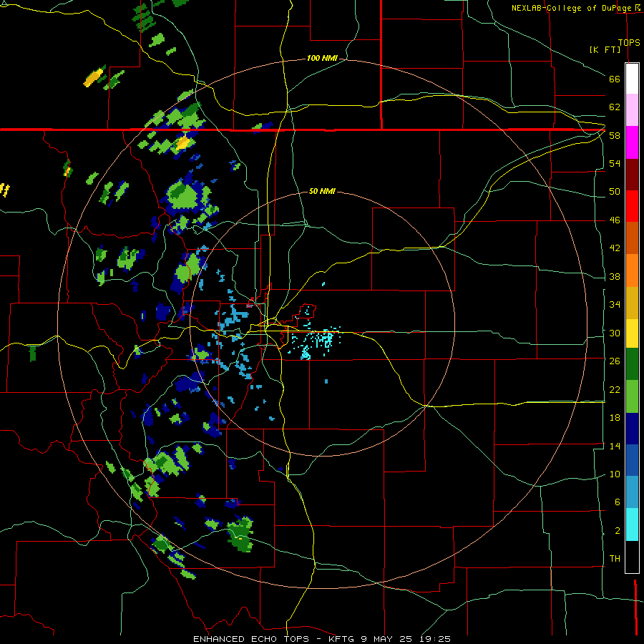Click the 14 legend number

[615, 446]
